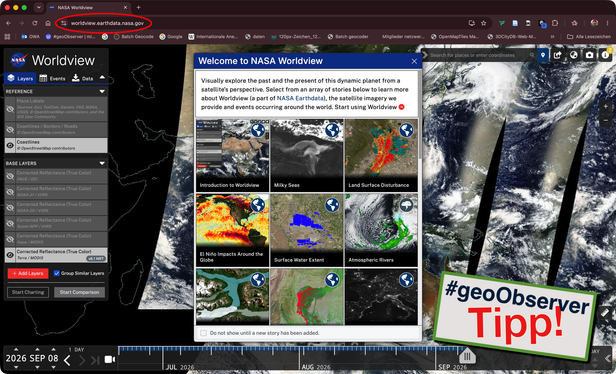The image size is (616, 374).
Task: Increase the day with up arrow above 08
Action: point(53,349)
